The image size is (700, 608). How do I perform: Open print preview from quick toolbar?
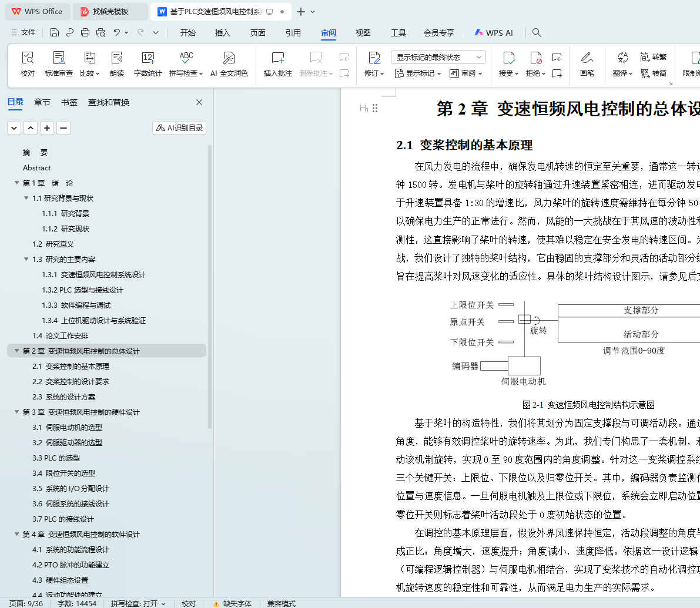pos(101,32)
